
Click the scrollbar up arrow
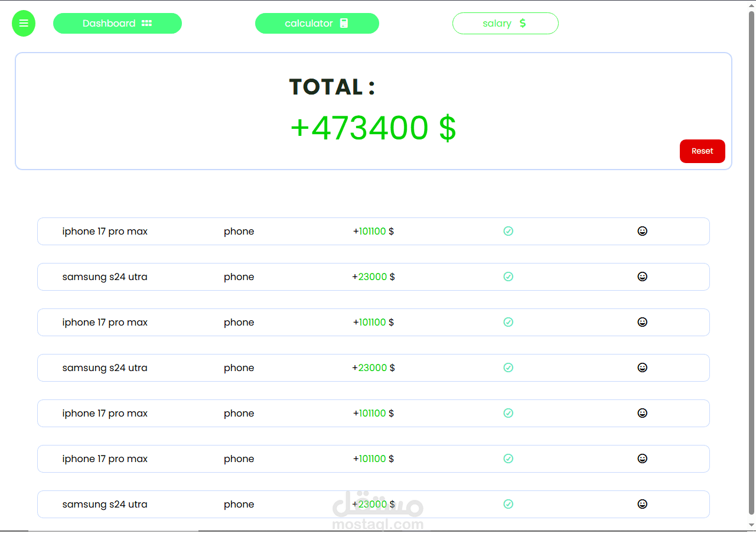click(x=751, y=5)
